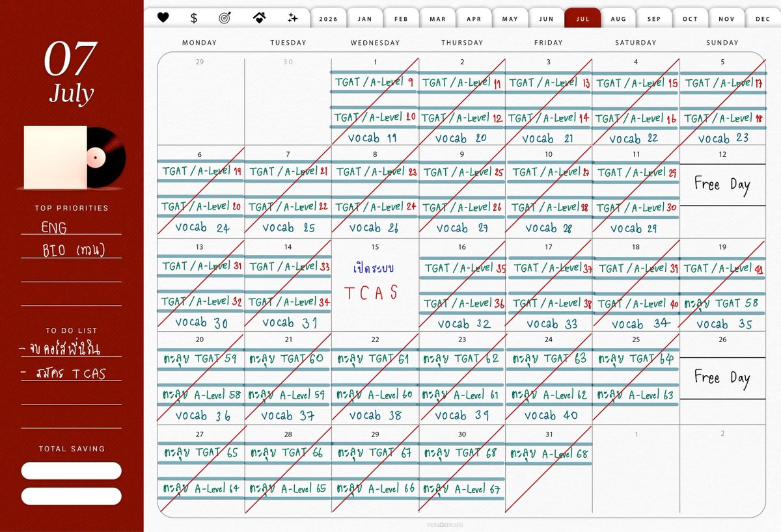781x532 pixels.
Task: Click the Free Day note on July 12
Action: coord(722,185)
